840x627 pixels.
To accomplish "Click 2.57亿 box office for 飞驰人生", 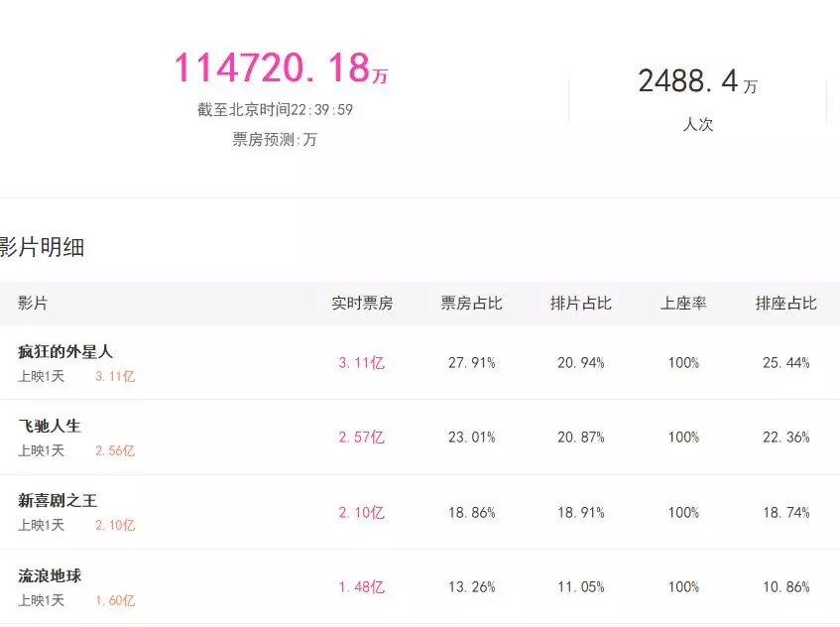I will 361,438.
